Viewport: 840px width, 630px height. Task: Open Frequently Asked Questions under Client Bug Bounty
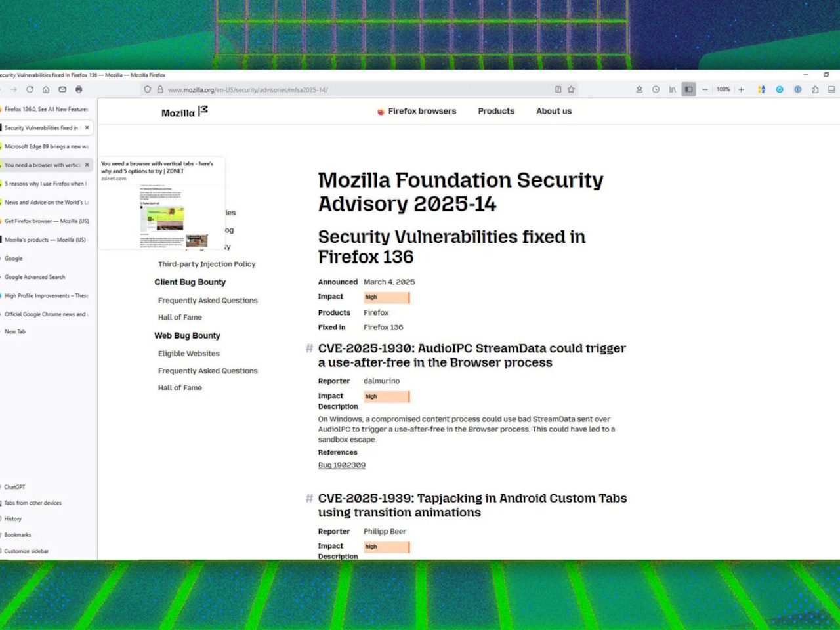click(208, 300)
